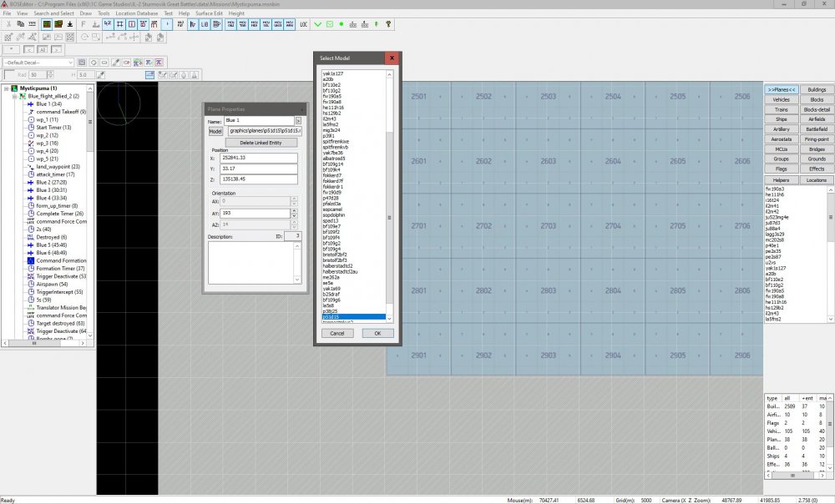Click the fir-tree icon at the toolbar's right end
835x504 pixels.
pyautogui.click(x=377, y=24)
